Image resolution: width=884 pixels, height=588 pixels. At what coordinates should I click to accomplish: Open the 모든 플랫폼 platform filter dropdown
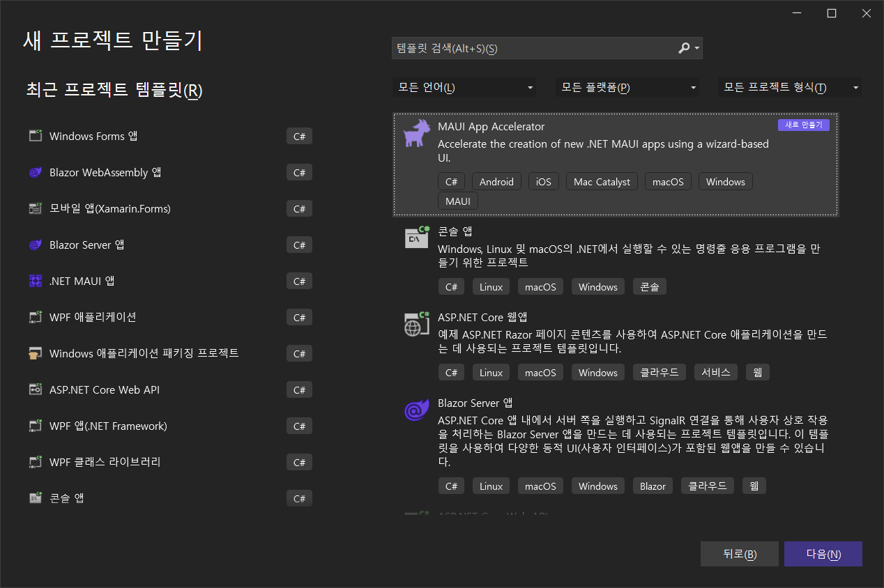click(x=628, y=88)
